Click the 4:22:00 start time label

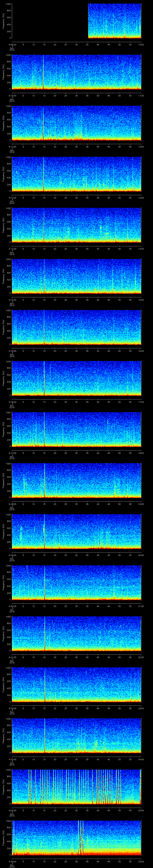pos(12,708)
